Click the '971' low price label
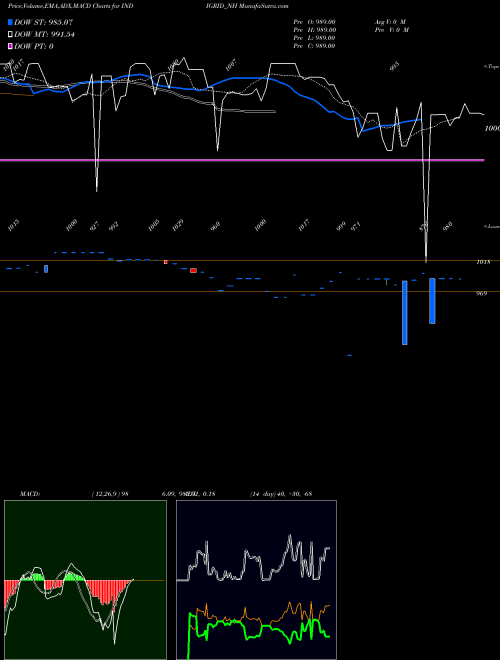This screenshot has height=660, width=500. point(356,226)
